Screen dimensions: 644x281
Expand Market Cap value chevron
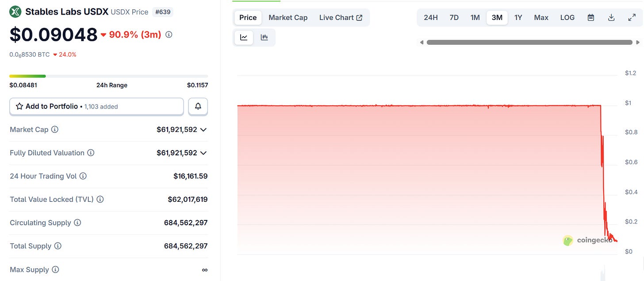203,130
